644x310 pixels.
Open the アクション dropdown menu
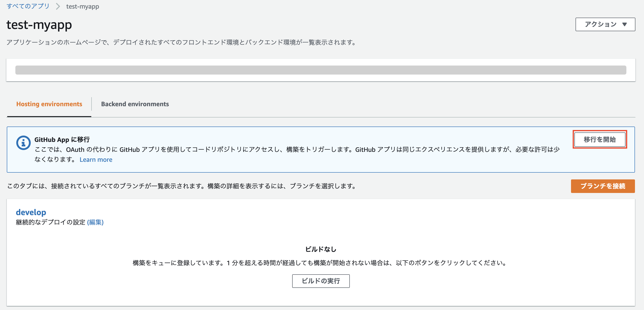[605, 24]
